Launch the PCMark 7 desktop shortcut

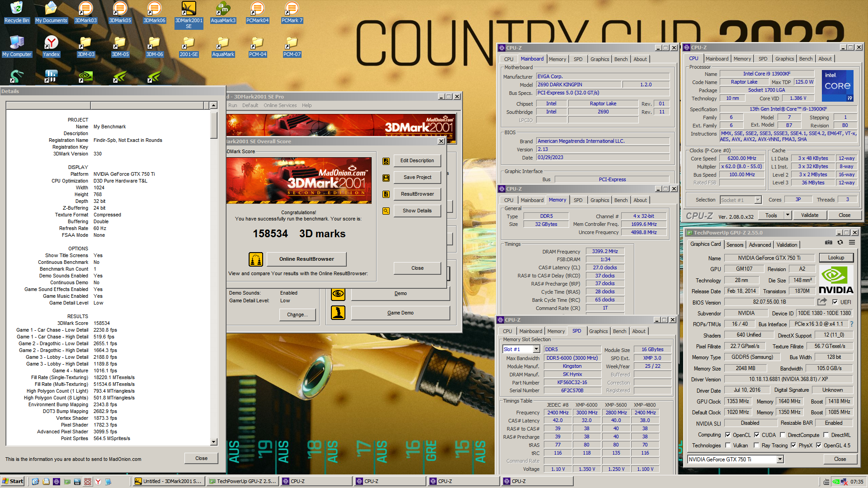tap(292, 12)
